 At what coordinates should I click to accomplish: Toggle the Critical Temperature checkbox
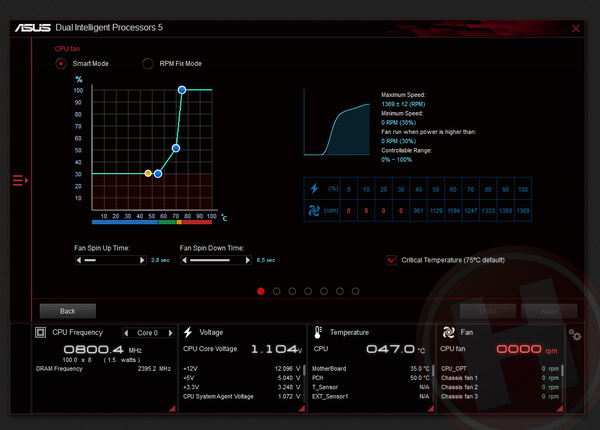coord(391,259)
